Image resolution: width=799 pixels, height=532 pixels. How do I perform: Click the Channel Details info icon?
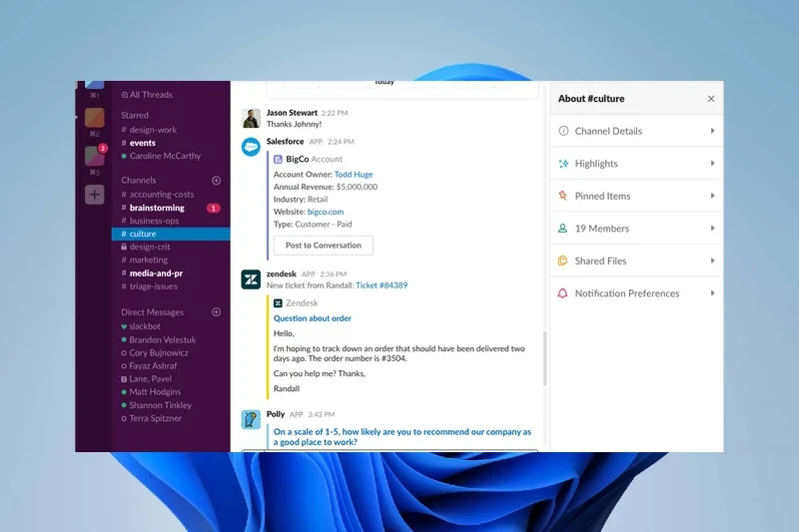[x=563, y=131]
